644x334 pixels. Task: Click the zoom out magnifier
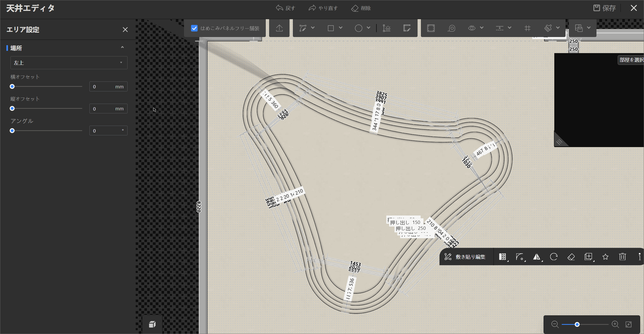tap(555, 325)
